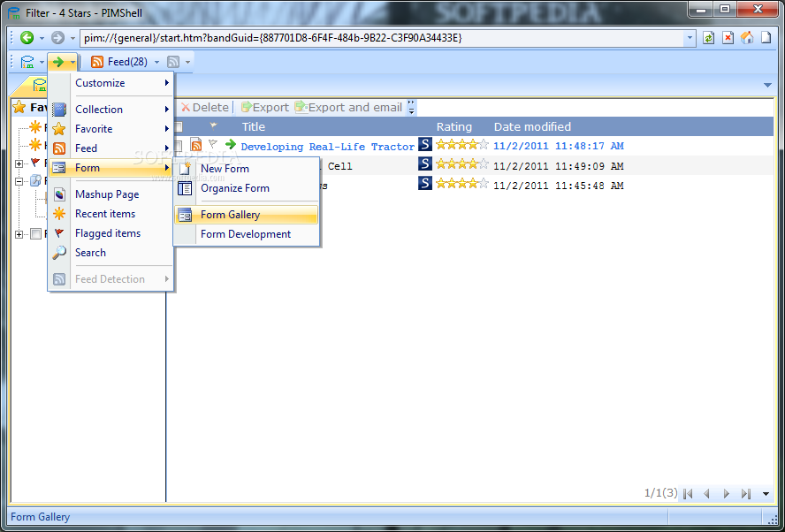Click the grey Forward navigation arrow
Screen dimensions: 785x532
tap(58, 37)
